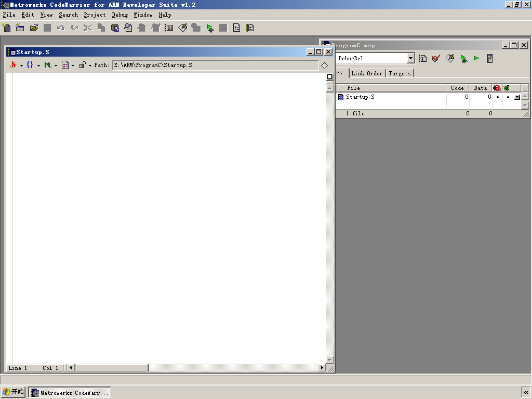Click the green bug debug column header
532x399 pixels.
point(507,88)
